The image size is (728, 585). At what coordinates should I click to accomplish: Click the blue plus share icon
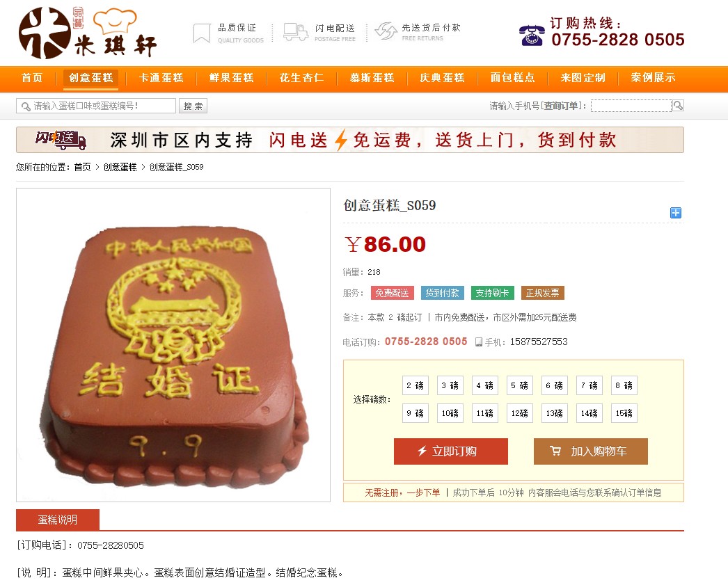[x=676, y=212]
